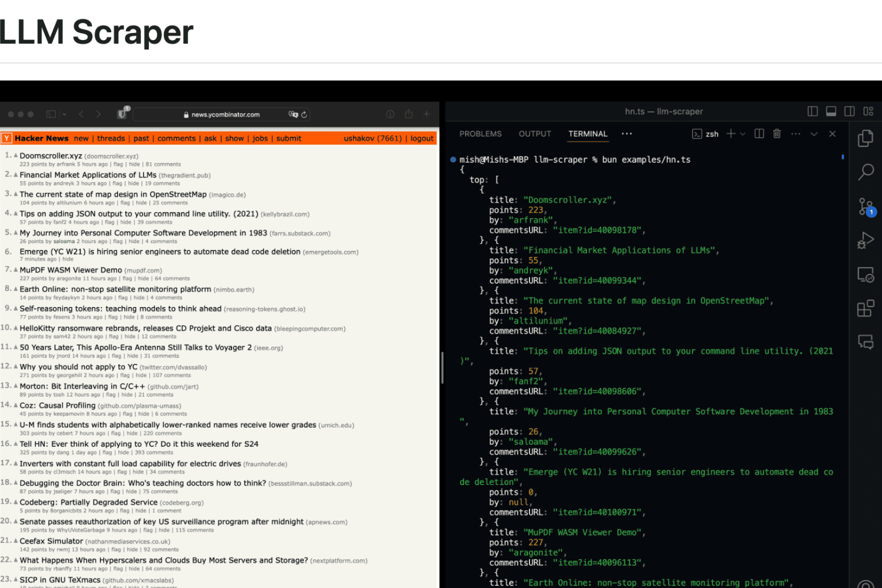Open 'jobs' header link
This screenshot has height=588, width=882.
tap(260, 138)
